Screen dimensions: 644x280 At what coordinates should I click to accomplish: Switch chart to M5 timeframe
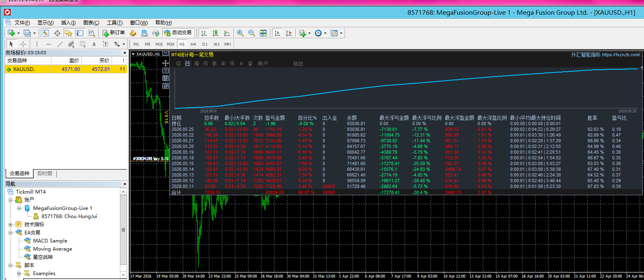tap(148, 44)
